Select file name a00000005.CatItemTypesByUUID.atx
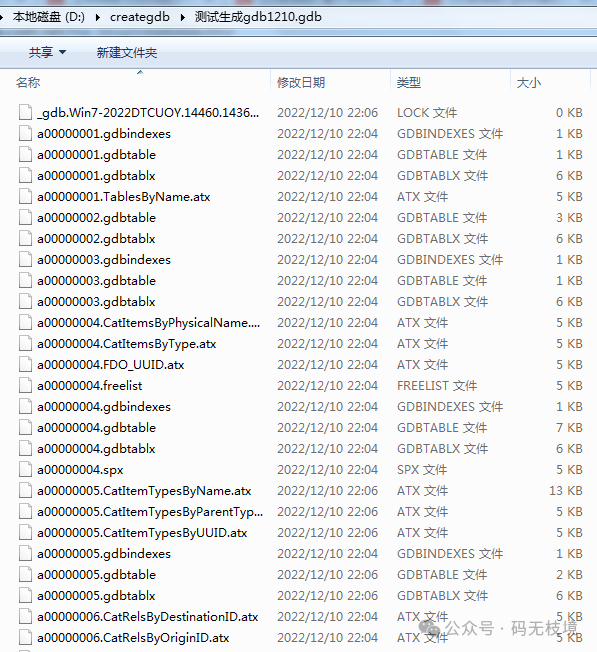Viewport: 597px width, 652px height. pyautogui.click(x=142, y=533)
